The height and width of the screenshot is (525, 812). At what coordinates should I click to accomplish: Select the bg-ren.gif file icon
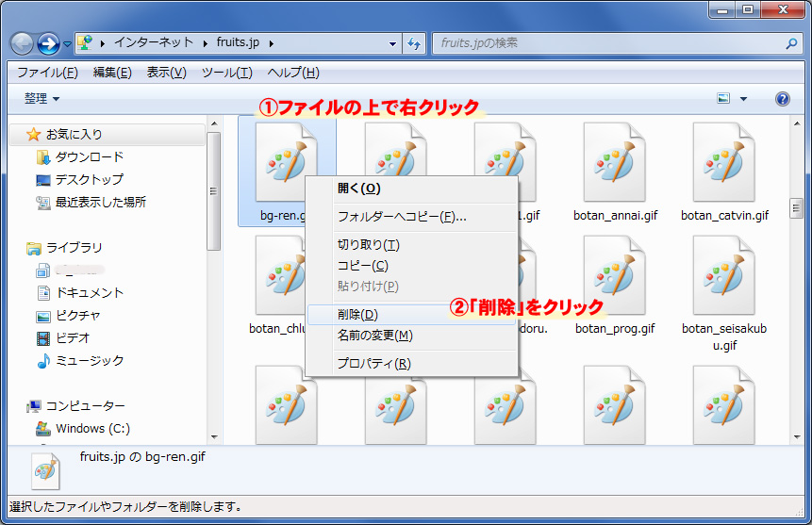pyautogui.click(x=286, y=161)
